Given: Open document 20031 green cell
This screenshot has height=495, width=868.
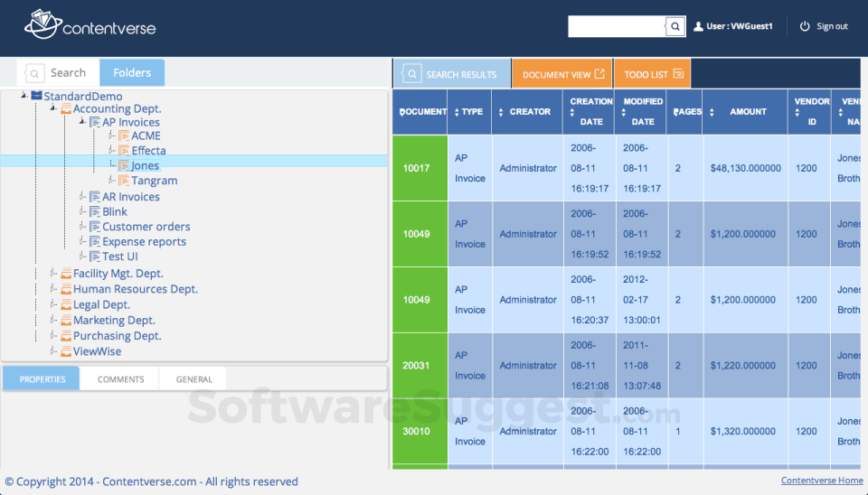Looking at the screenshot, I should [x=420, y=366].
